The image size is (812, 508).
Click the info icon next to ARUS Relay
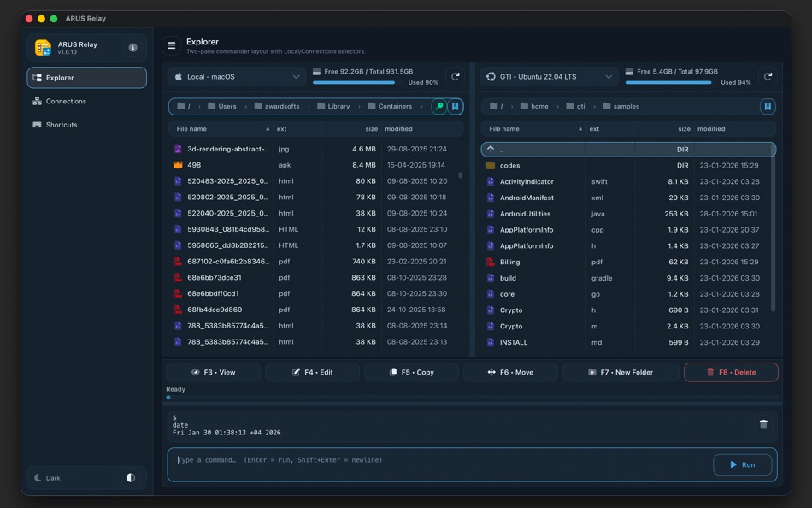coord(132,48)
